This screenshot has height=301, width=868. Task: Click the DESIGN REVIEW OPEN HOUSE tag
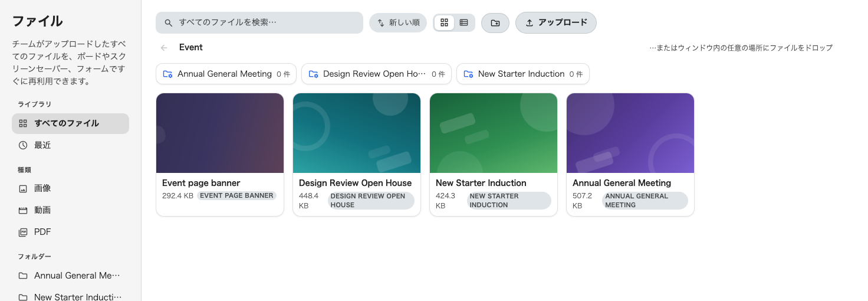tap(371, 201)
